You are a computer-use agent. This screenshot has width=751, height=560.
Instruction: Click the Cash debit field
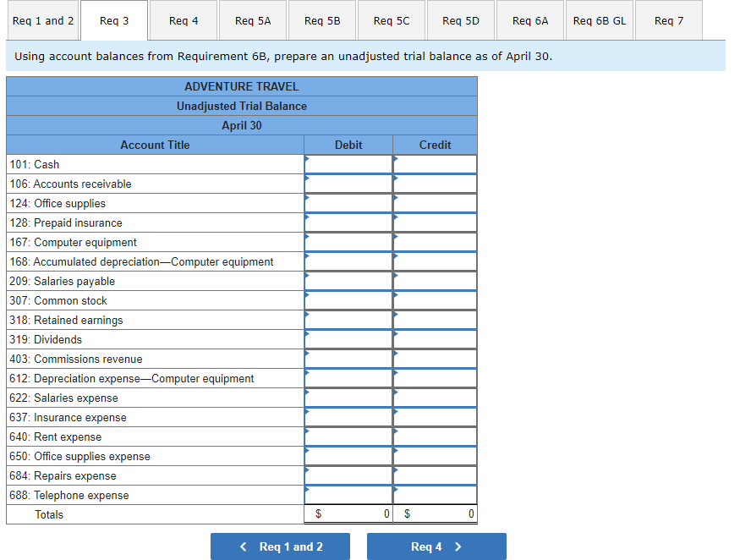pos(348,164)
